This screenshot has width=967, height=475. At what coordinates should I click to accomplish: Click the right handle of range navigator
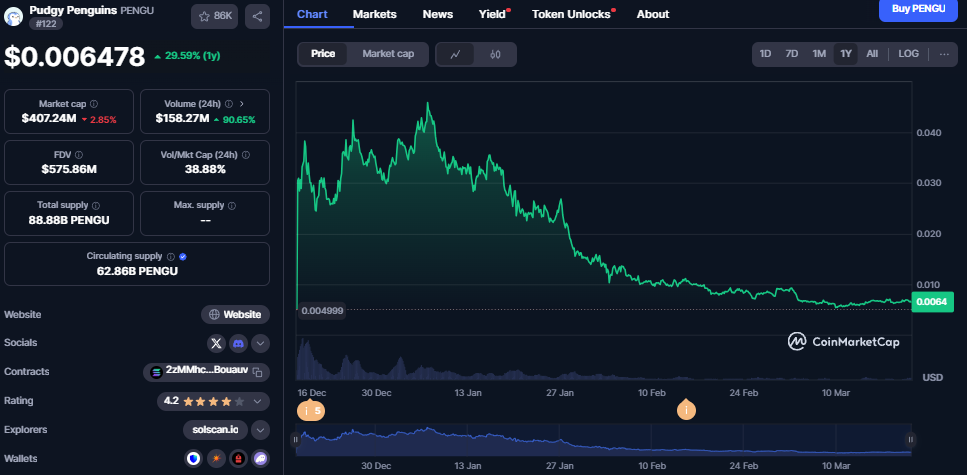click(x=910, y=440)
